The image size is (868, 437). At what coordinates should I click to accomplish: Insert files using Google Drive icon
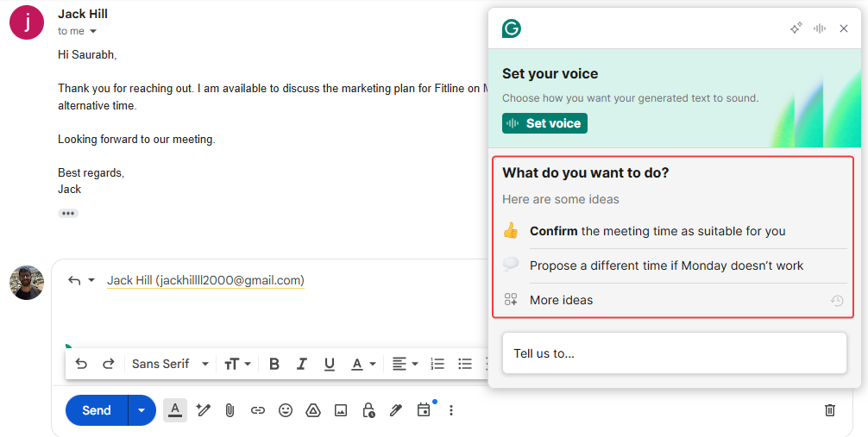point(313,410)
